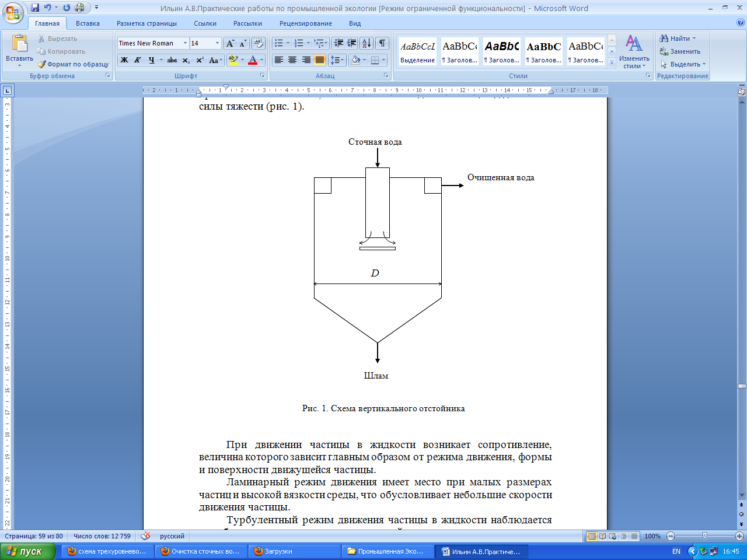This screenshot has height=560, width=747.
Task: Expand the styles gallery
Action: pos(612,63)
